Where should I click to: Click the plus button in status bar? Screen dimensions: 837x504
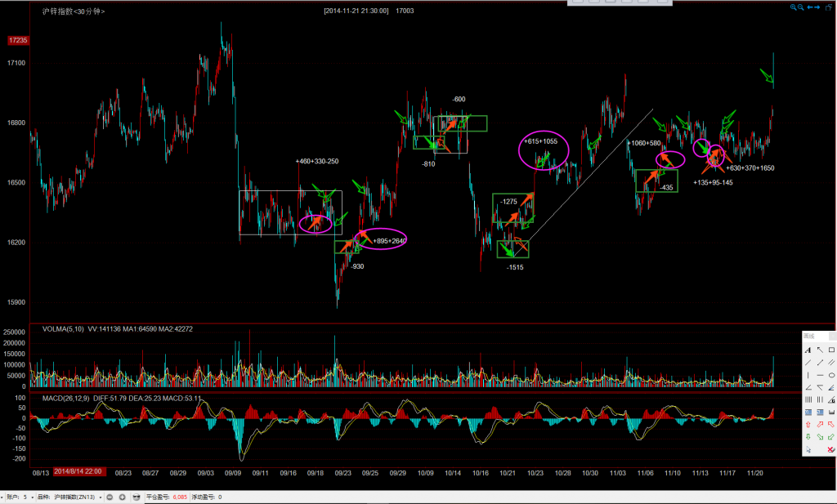click(122, 497)
